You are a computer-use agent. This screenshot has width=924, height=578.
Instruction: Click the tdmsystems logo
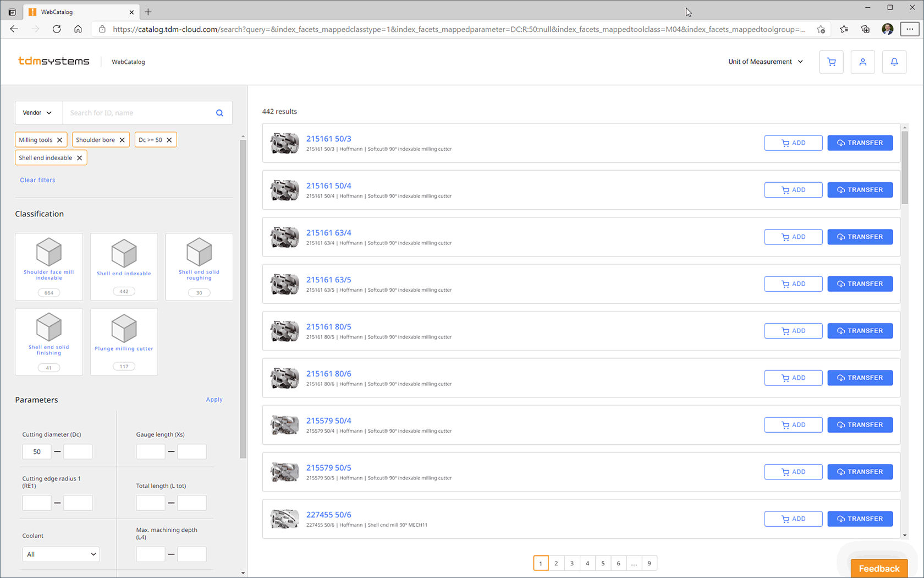coord(53,61)
